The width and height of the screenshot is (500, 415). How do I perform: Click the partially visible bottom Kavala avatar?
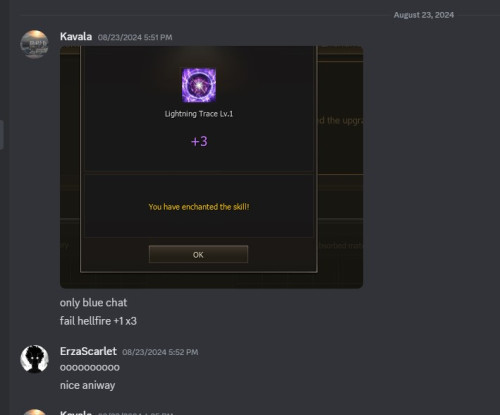[x=34, y=412]
